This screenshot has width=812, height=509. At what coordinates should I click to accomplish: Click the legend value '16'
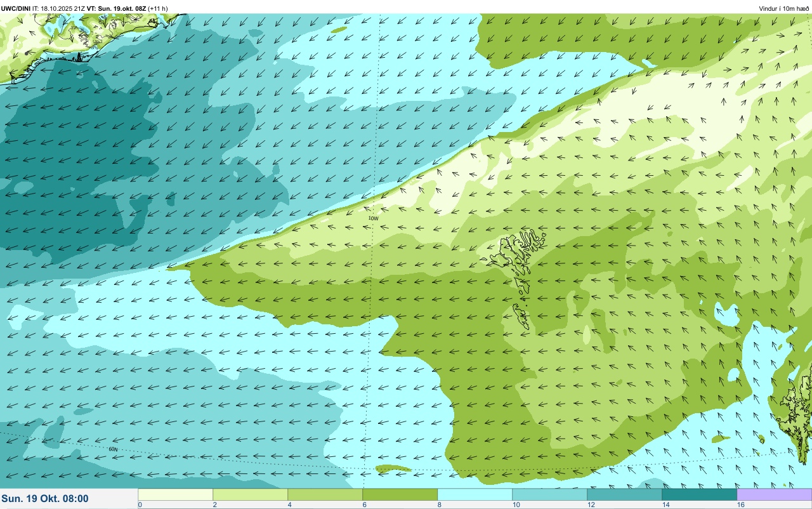tap(741, 505)
